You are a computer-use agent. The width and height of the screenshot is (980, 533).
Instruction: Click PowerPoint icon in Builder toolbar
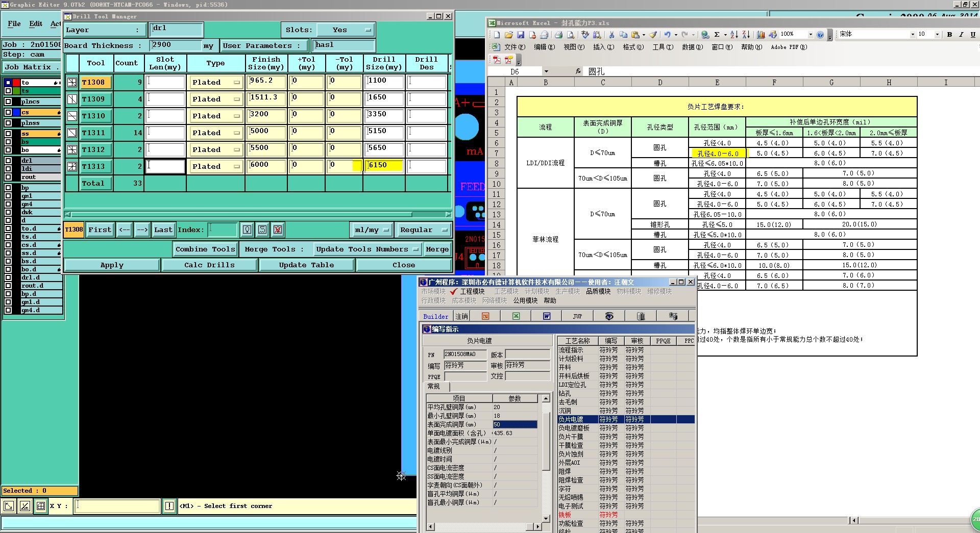coord(485,316)
